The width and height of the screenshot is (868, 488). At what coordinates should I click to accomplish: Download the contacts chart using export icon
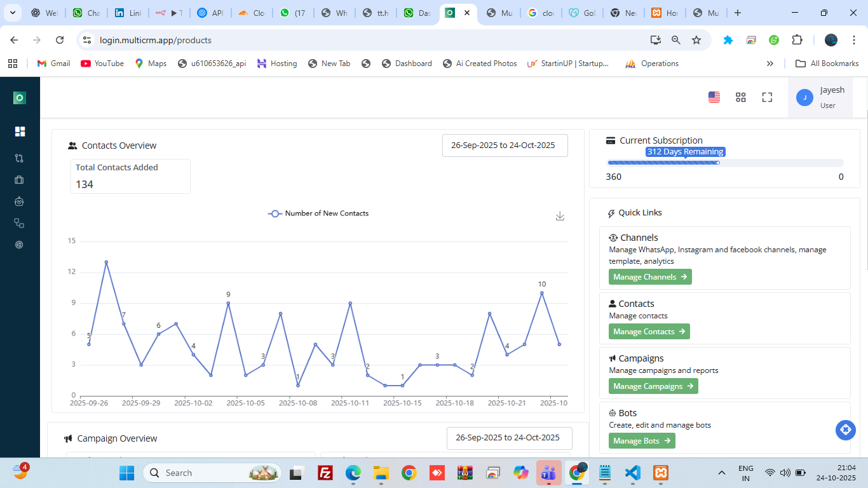pyautogui.click(x=560, y=215)
